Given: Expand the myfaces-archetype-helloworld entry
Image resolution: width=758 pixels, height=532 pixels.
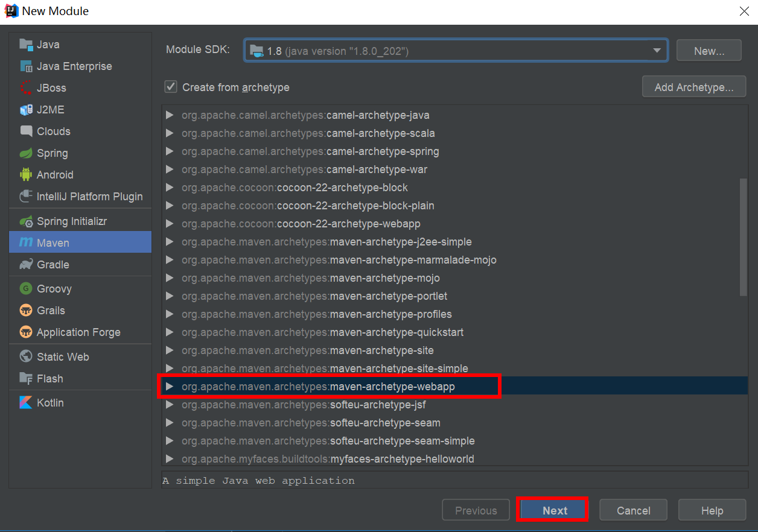Looking at the screenshot, I should click(170, 459).
